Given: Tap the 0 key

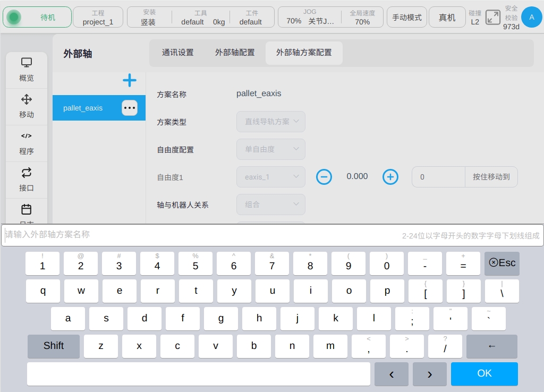Looking at the screenshot, I should click(387, 263).
